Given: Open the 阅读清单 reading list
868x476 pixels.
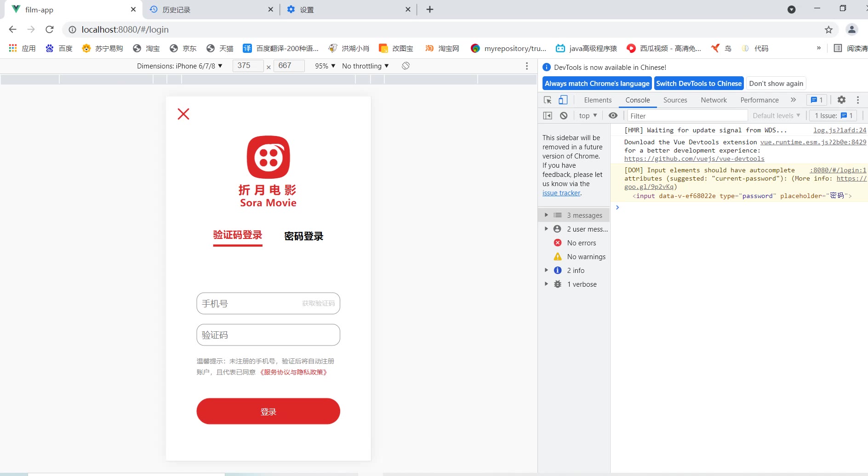Looking at the screenshot, I should [851, 48].
